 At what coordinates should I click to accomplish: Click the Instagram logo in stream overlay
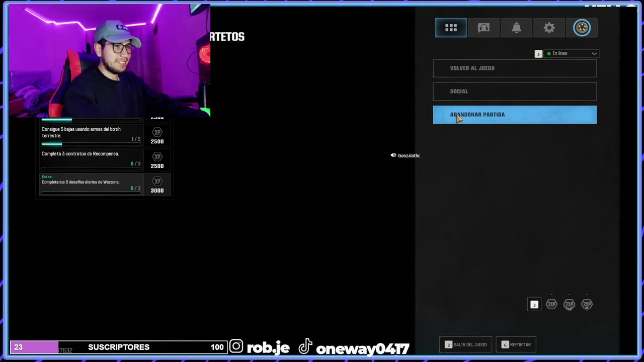236,347
